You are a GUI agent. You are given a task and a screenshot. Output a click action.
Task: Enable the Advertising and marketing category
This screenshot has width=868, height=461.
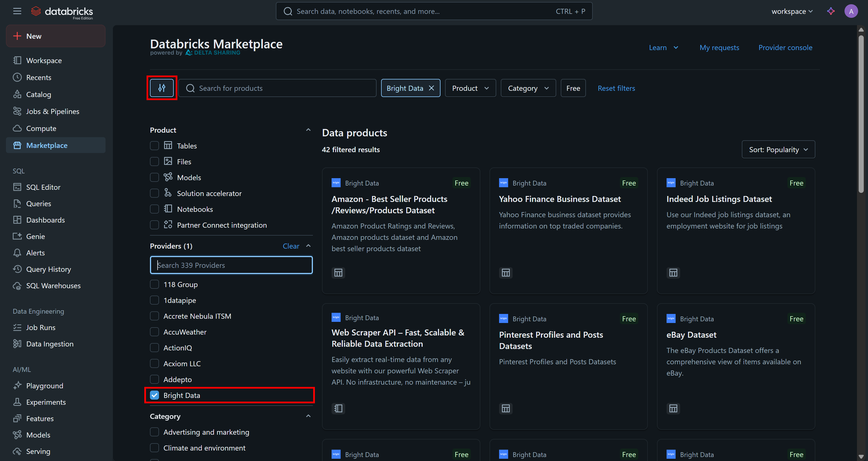click(x=155, y=432)
